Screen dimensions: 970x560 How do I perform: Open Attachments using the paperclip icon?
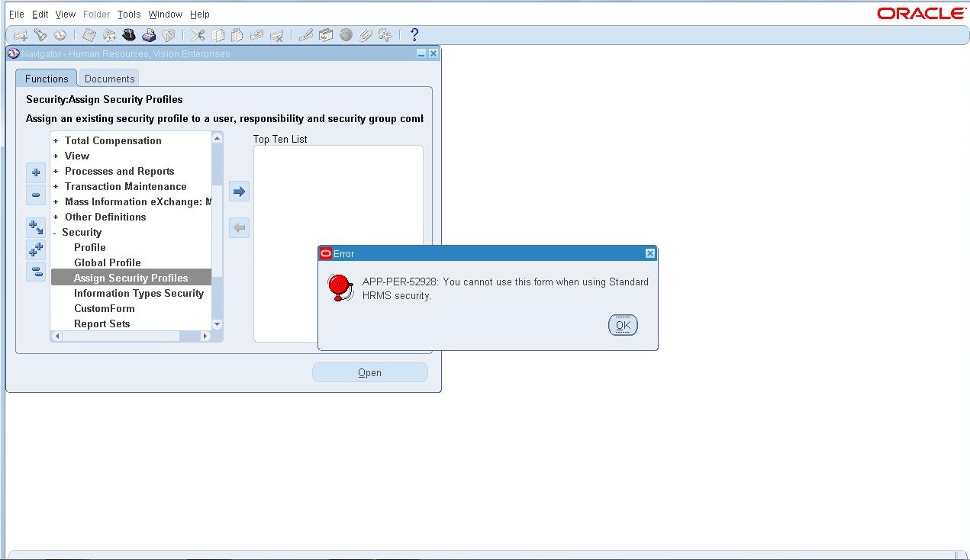click(365, 34)
